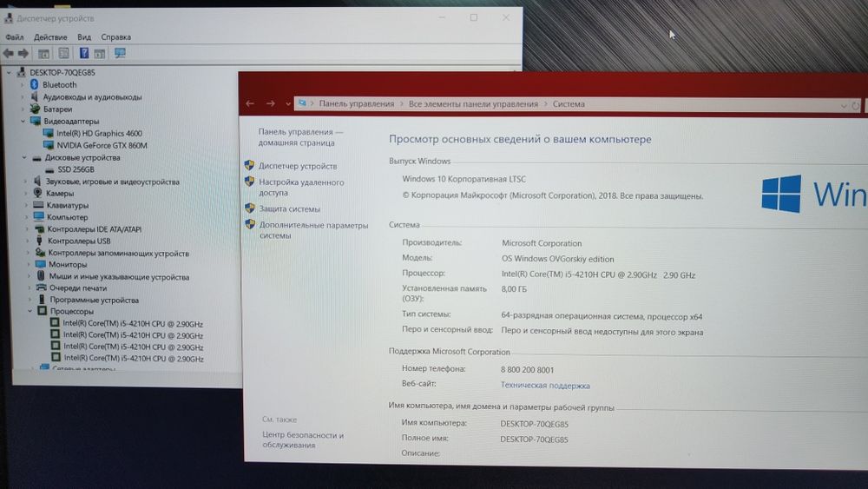The width and height of the screenshot is (868, 489).
Task: Select the Очереди печати printer icon
Action: [x=42, y=288]
